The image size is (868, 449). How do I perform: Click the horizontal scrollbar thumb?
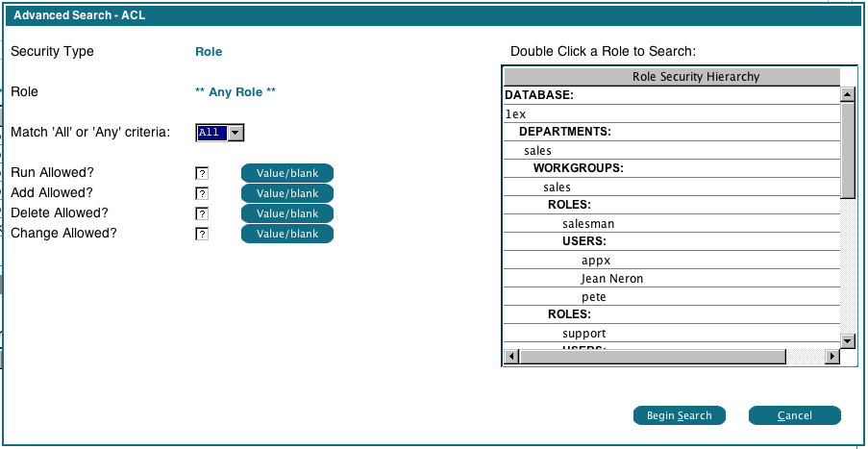pos(653,357)
